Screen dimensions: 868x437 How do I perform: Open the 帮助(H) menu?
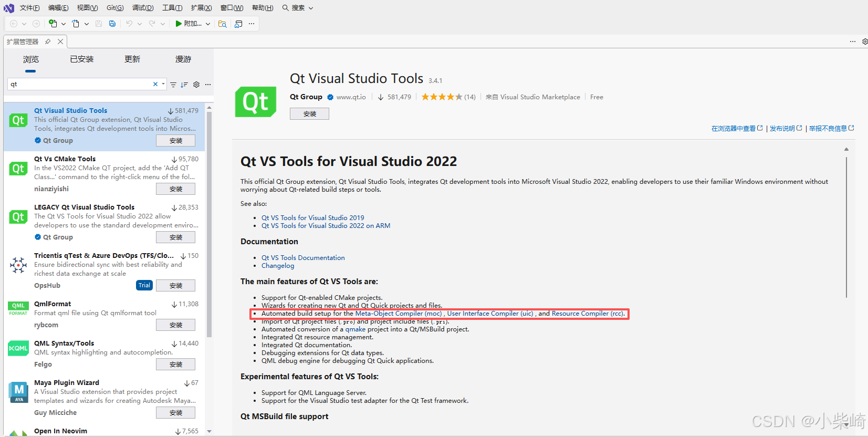pyautogui.click(x=263, y=8)
